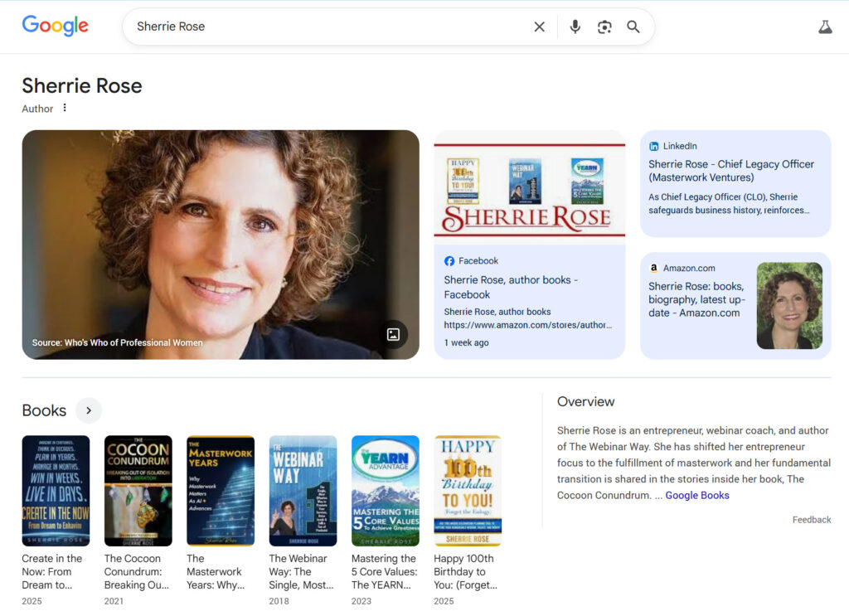This screenshot has width=849, height=616.
Task: Open Google Lens image search
Action: 604,27
